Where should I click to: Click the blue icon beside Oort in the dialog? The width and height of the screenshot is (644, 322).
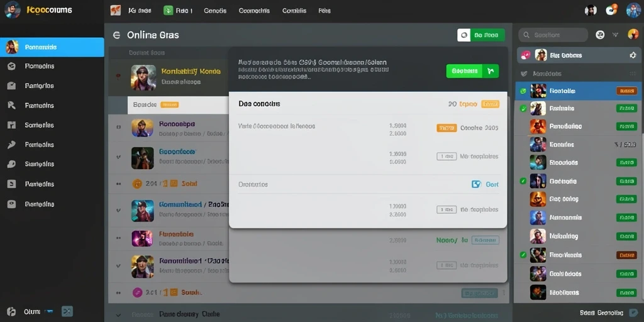[x=476, y=184]
